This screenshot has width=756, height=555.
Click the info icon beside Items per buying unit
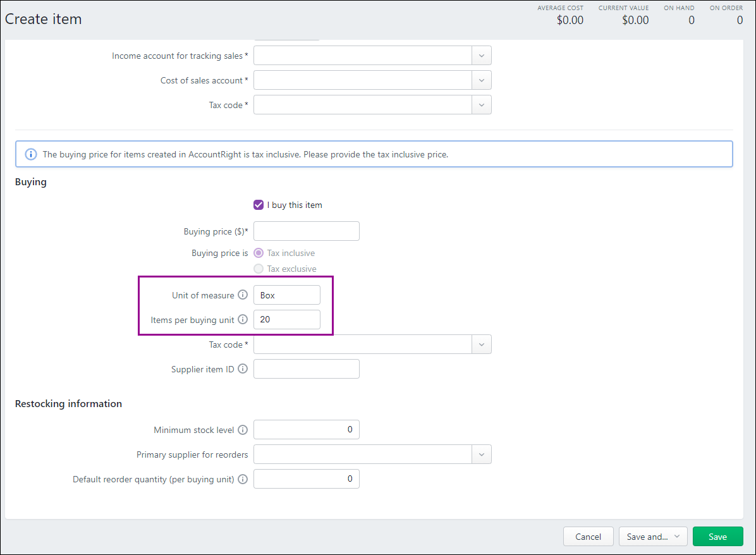pos(243,319)
